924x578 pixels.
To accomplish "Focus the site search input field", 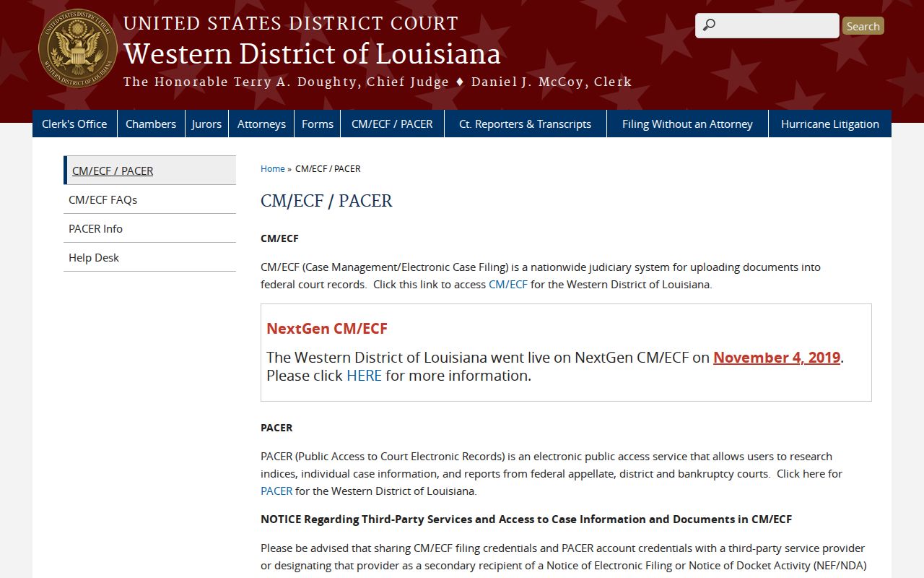I will tap(767, 25).
